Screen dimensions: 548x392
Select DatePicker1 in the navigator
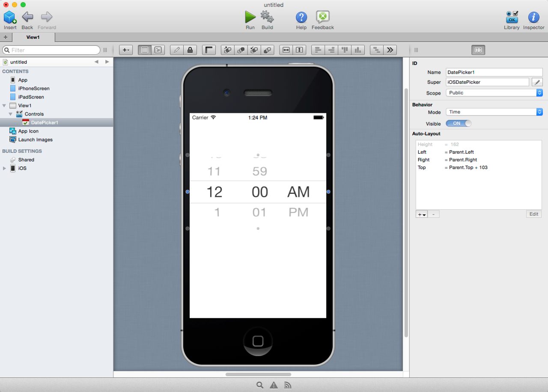pyautogui.click(x=57, y=123)
